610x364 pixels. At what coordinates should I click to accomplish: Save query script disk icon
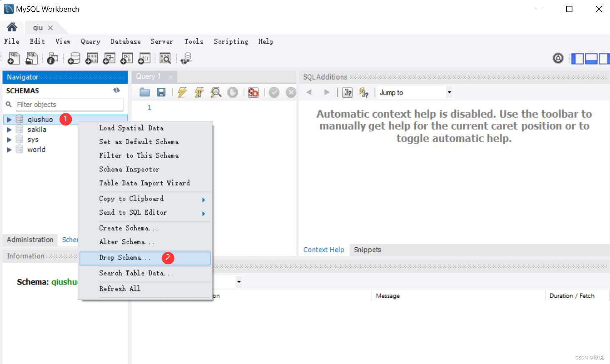click(161, 93)
